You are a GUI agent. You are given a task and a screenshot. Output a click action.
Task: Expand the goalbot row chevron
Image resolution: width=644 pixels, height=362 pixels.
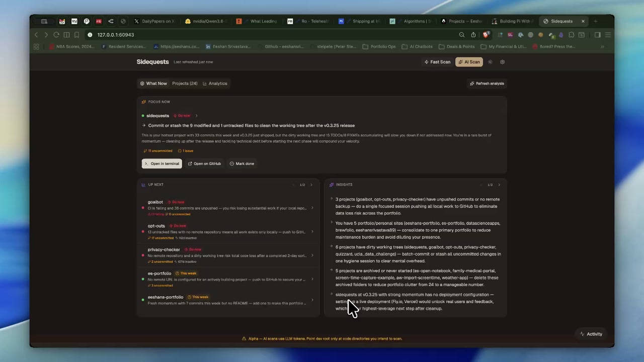tap(312, 208)
